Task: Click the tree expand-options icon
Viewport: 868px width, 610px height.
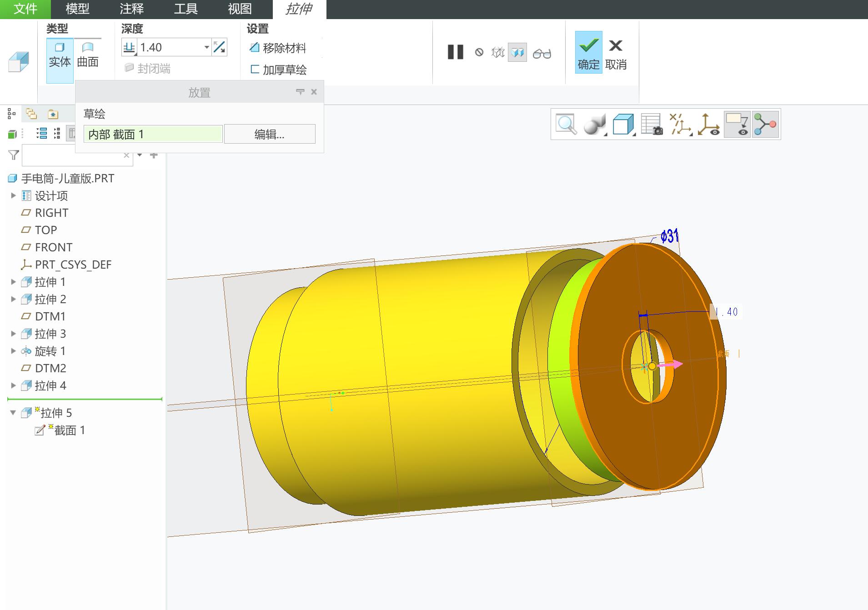Action: click(x=57, y=134)
